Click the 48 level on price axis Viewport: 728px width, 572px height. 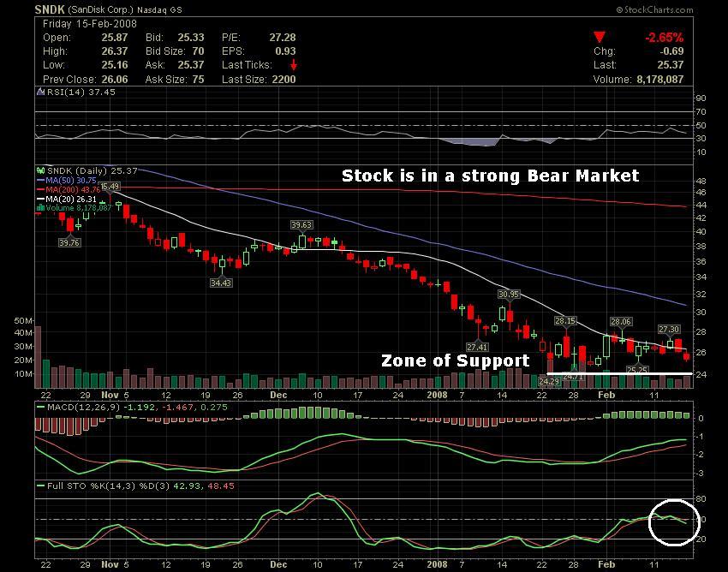click(701, 181)
